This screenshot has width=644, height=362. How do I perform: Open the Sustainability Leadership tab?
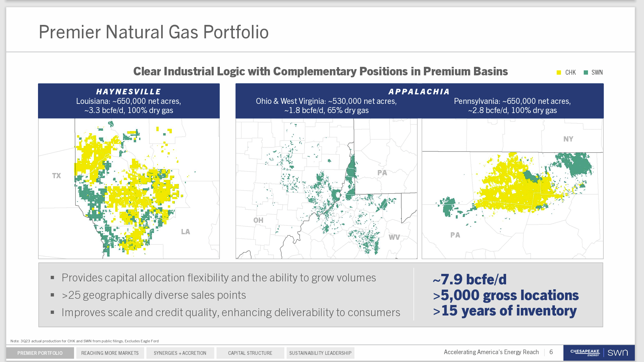click(320, 353)
